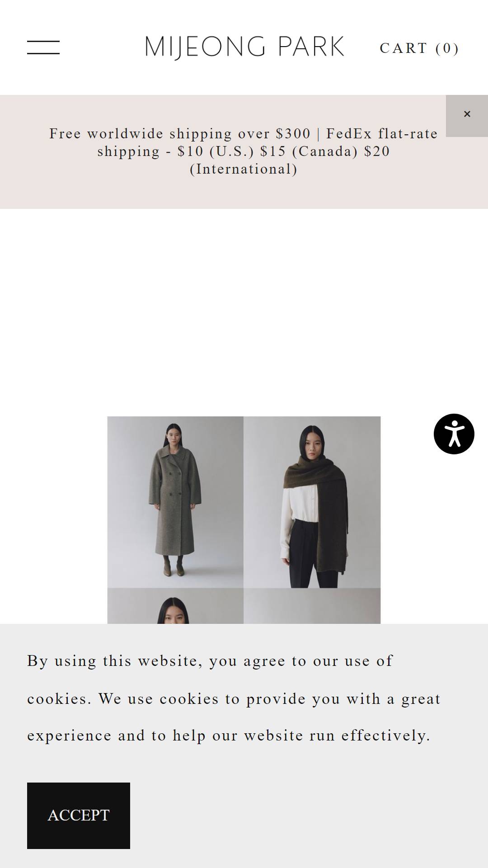Click the cart item count (0)
The height and width of the screenshot is (868, 488).
[447, 48]
